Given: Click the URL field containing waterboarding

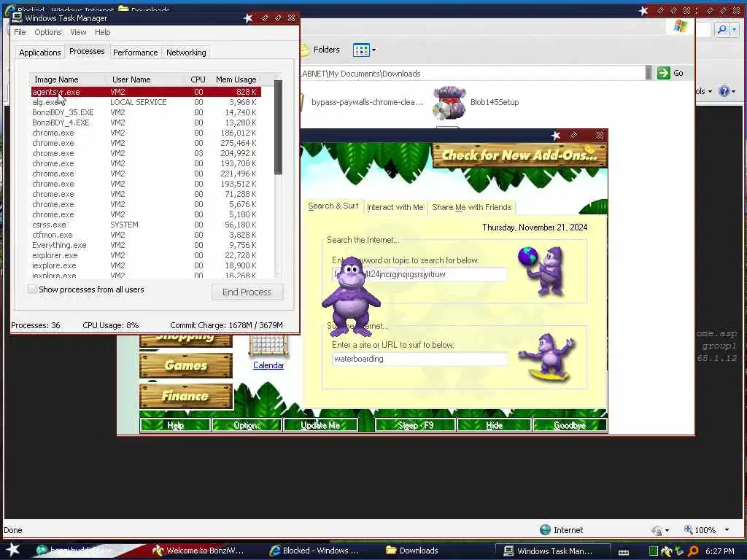Looking at the screenshot, I should pos(419,359).
